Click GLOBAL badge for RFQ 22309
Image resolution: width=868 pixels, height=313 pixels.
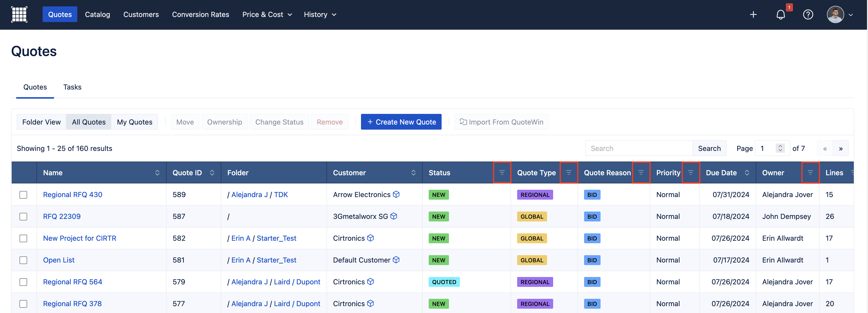tap(532, 217)
